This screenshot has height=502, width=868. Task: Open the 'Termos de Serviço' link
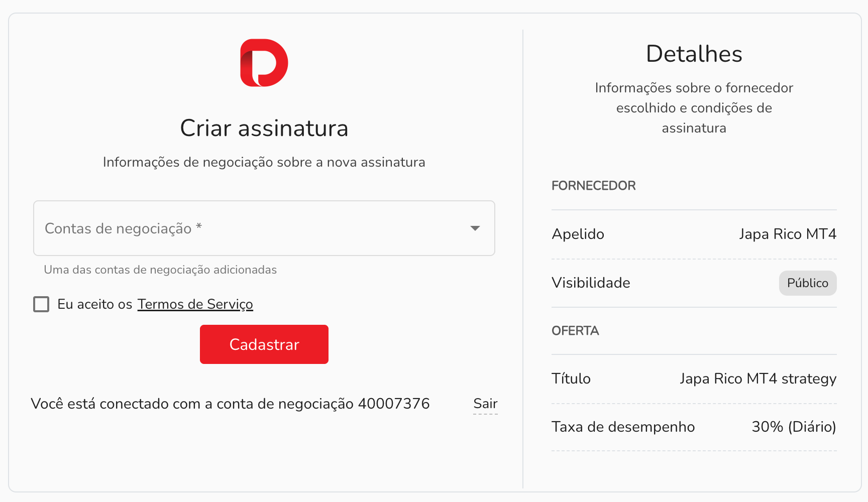[x=195, y=304]
